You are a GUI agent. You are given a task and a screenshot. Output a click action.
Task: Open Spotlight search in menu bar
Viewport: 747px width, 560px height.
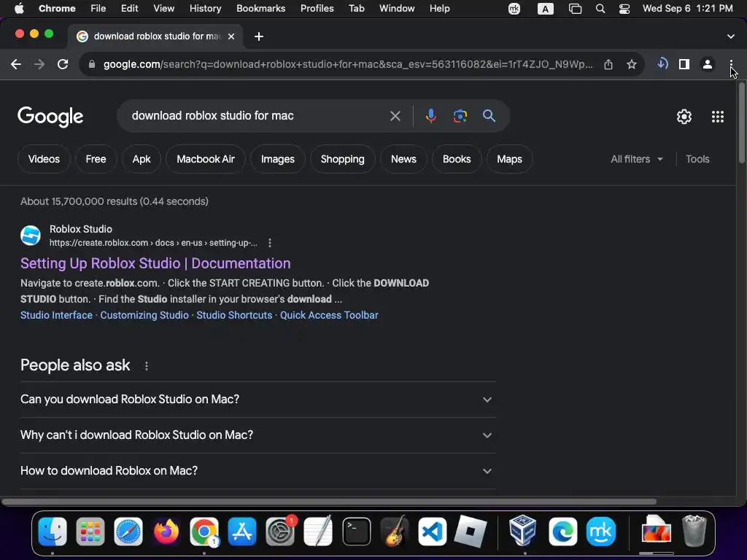pos(600,9)
